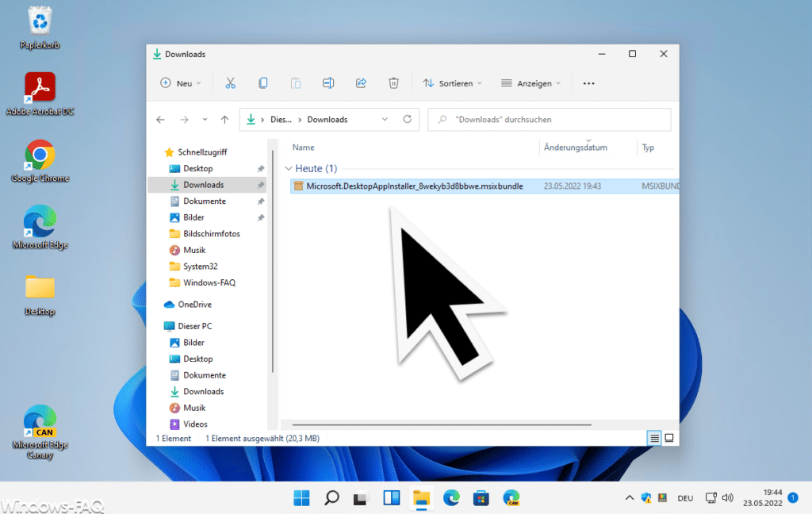Show hidden tray icons chevron
Screen dimensions: 812x514
[629, 498]
